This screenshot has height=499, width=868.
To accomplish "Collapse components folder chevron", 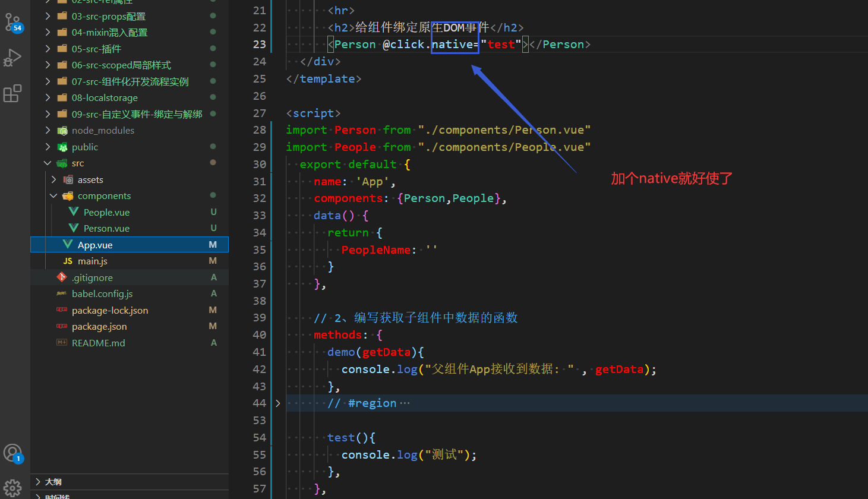I will click(x=53, y=195).
